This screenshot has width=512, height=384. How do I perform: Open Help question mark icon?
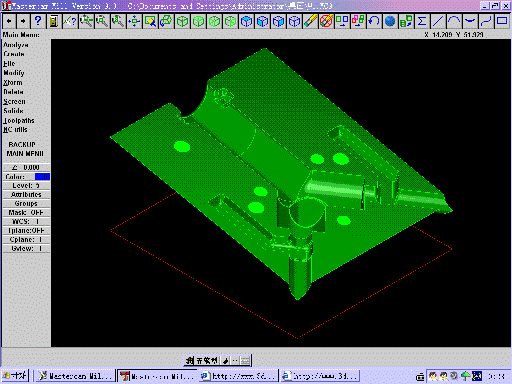[x=38, y=21]
